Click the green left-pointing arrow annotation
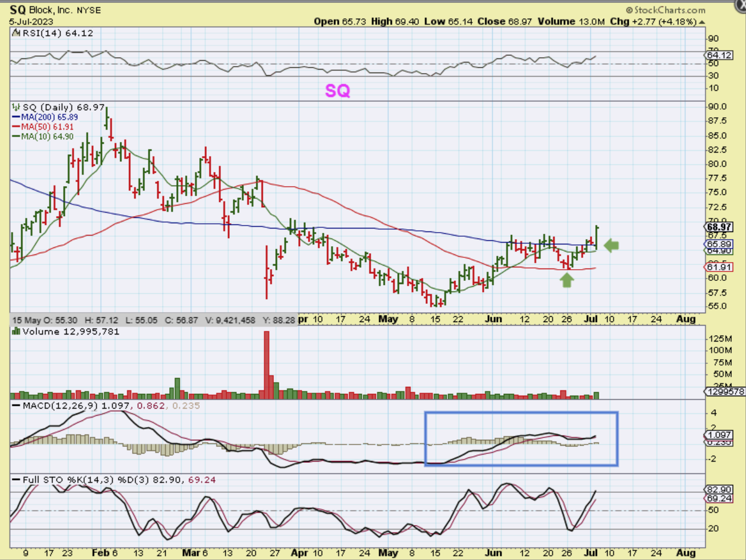The height and width of the screenshot is (560, 746). pos(612,245)
